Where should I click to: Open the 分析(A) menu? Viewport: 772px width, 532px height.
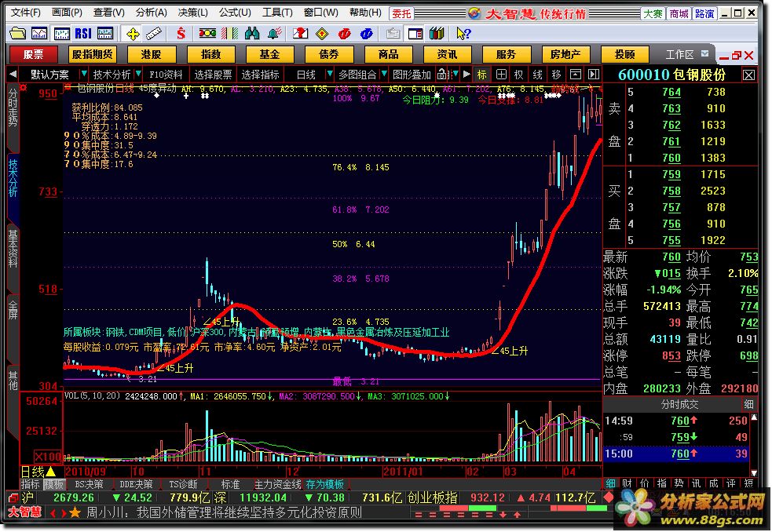[151, 13]
